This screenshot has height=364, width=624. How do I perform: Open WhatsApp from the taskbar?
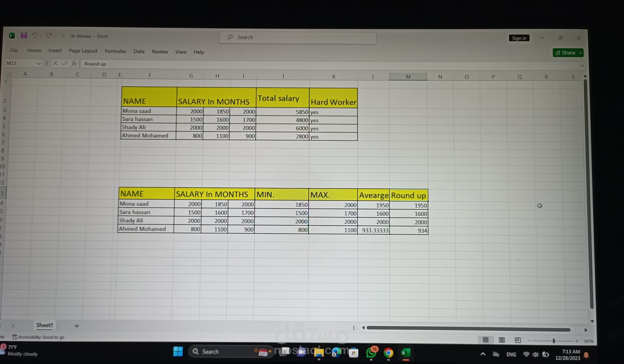[371, 353]
